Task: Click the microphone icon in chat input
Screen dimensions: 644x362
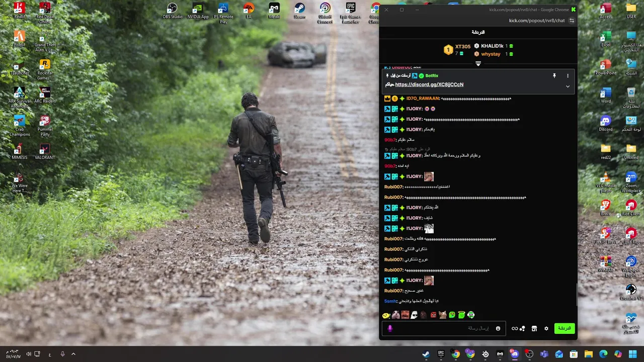Action: click(390, 328)
